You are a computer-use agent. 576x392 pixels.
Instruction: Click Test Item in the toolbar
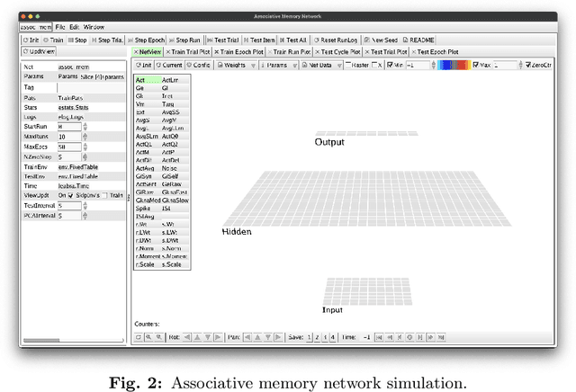click(x=259, y=40)
